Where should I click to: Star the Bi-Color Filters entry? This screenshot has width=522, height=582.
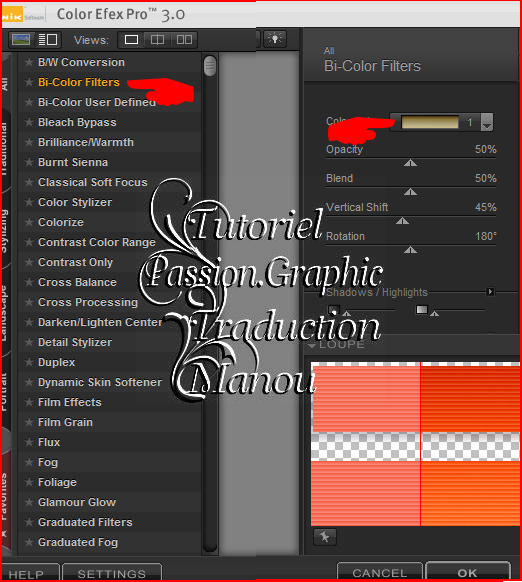(x=29, y=82)
